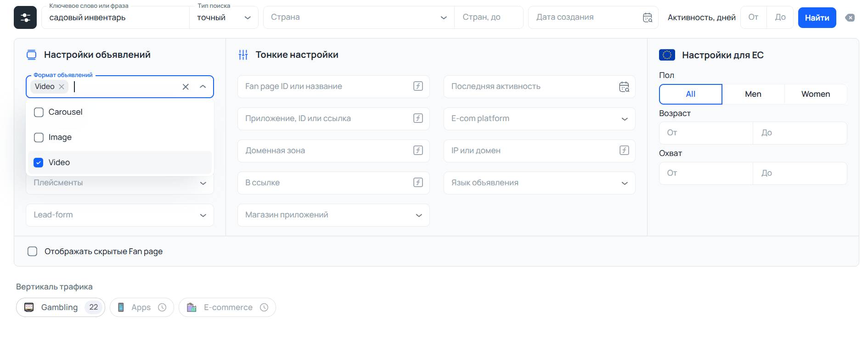
Task: Click the Охват От field
Action: click(x=706, y=173)
